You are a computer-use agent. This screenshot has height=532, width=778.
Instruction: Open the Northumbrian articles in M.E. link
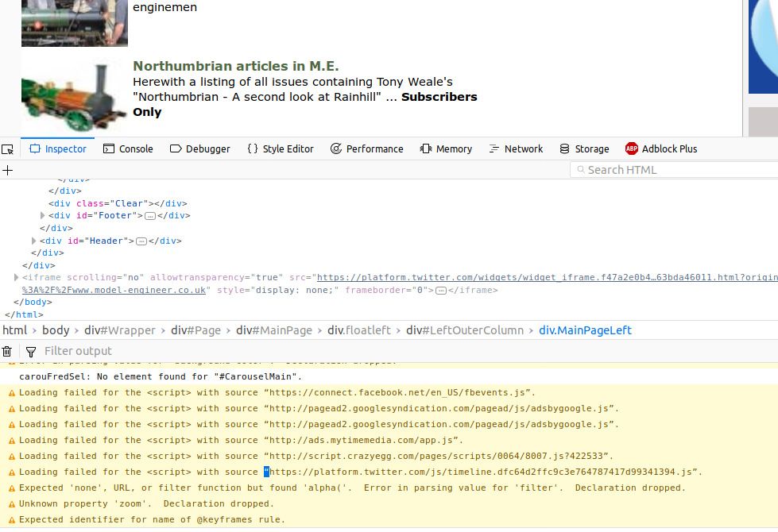(x=236, y=66)
